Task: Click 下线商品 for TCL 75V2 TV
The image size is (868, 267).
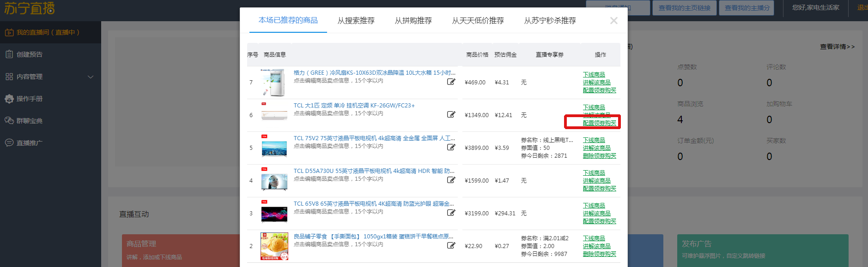Action: coord(594,140)
